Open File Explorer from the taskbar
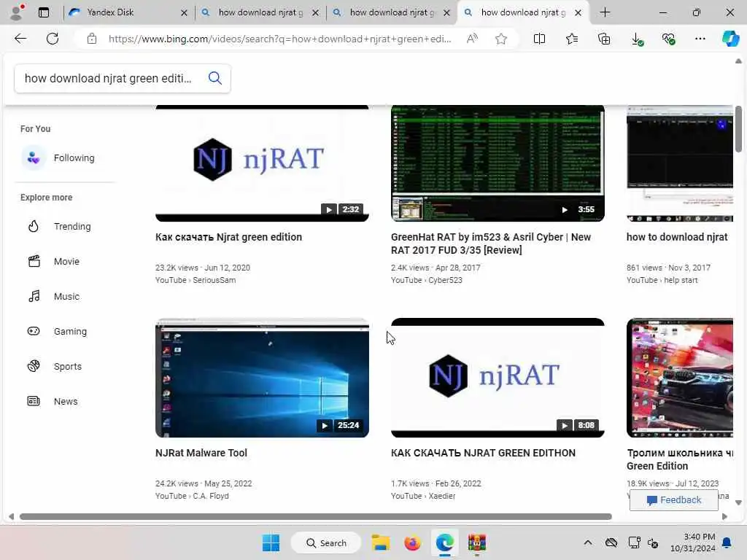 coord(381,542)
